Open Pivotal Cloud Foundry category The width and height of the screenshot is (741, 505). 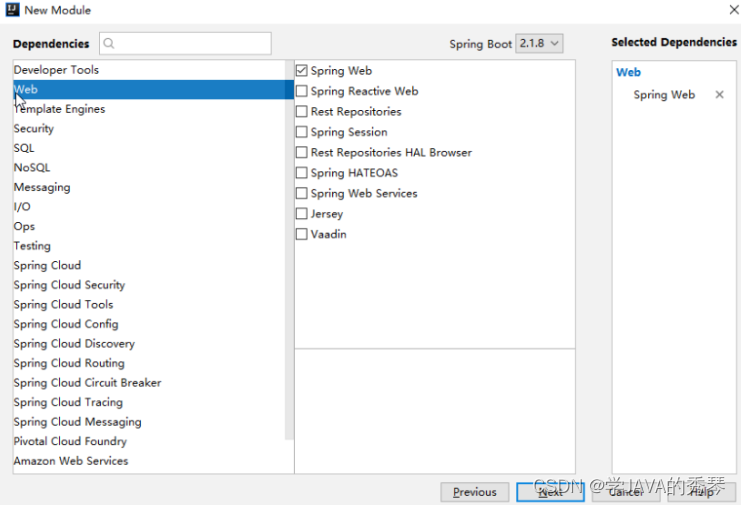pyautogui.click(x=149, y=441)
